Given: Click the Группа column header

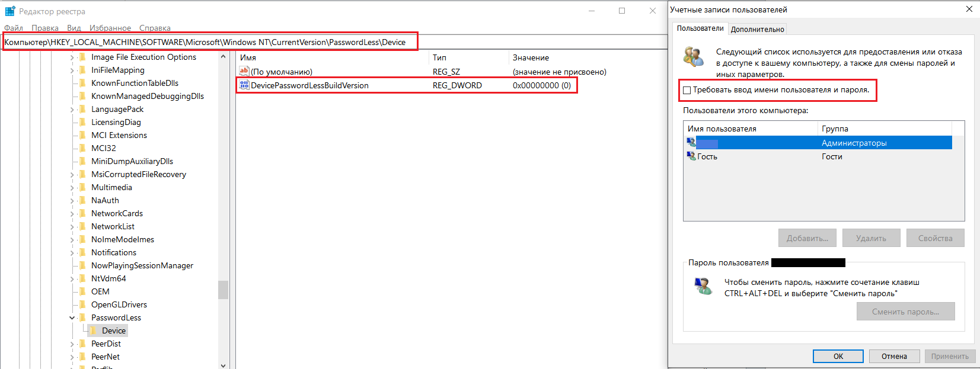Looking at the screenshot, I should point(885,129).
